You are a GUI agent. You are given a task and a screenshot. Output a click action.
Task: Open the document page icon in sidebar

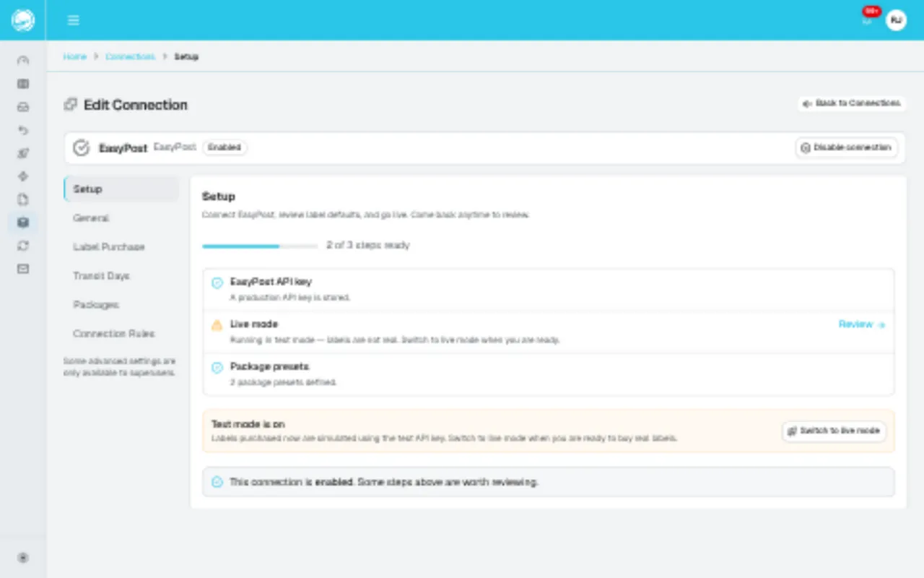coord(23,199)
